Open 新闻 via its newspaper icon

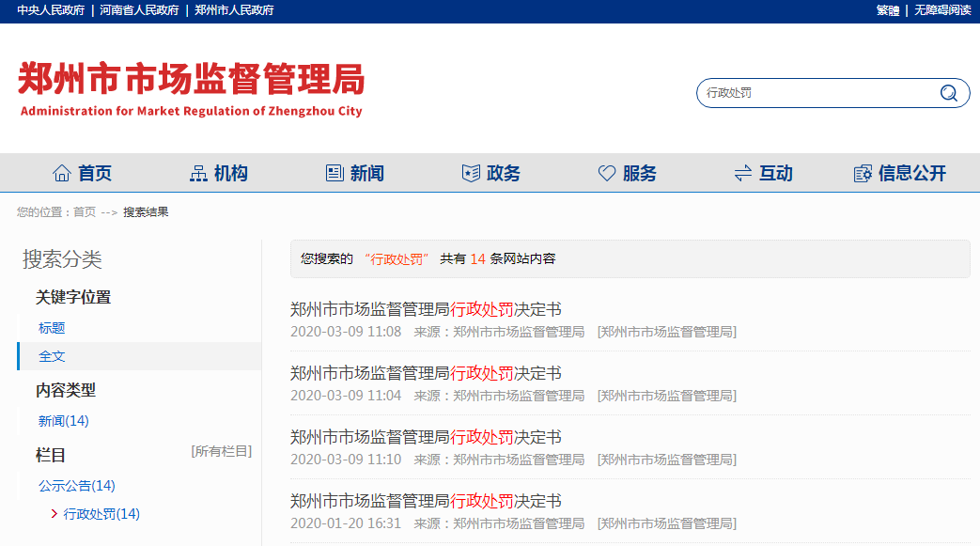pos(334,172)
